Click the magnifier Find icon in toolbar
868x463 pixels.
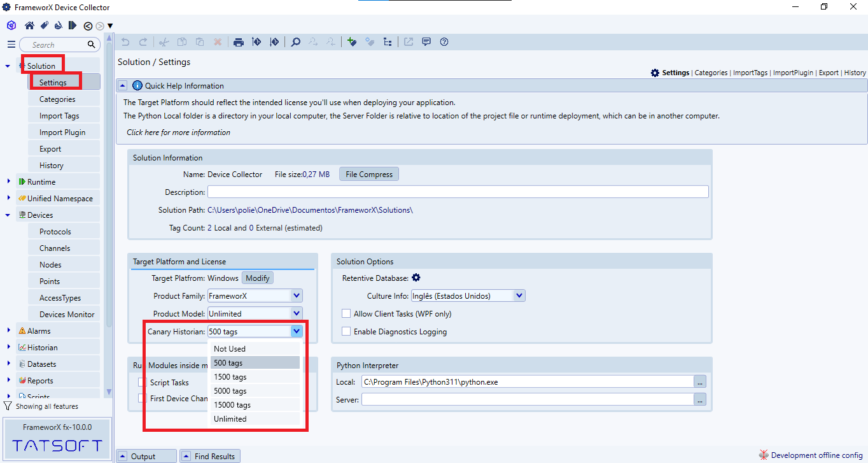(296, 42)
